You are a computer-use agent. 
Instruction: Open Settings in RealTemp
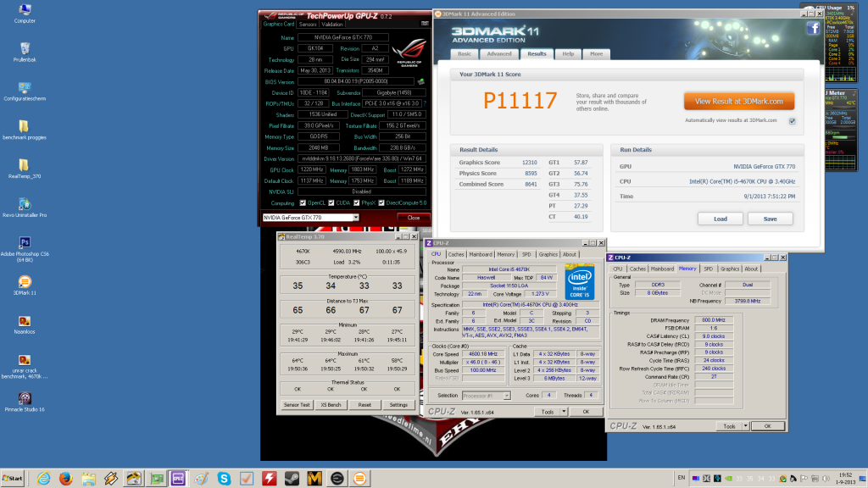tap(398, 404)
